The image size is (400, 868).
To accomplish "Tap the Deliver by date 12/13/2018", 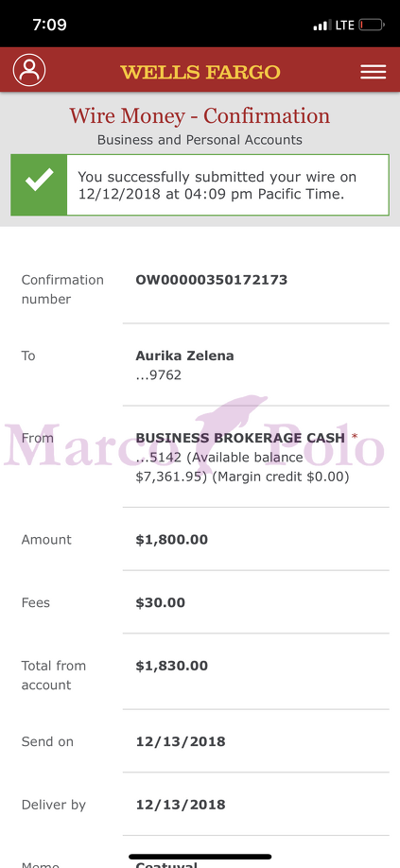I will point(181,805).
